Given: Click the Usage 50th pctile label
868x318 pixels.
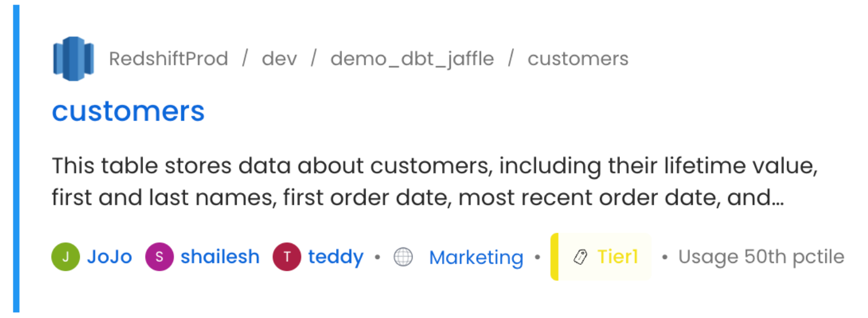Looking at the screenshot, I should click(x=761, y=257).
